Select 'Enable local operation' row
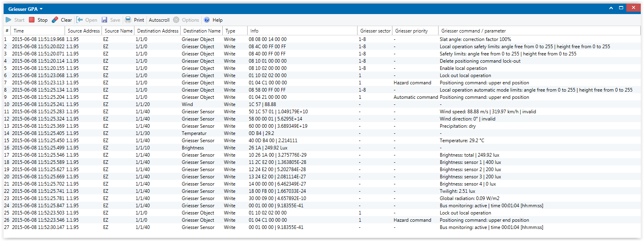 click(x=322, y=68)
